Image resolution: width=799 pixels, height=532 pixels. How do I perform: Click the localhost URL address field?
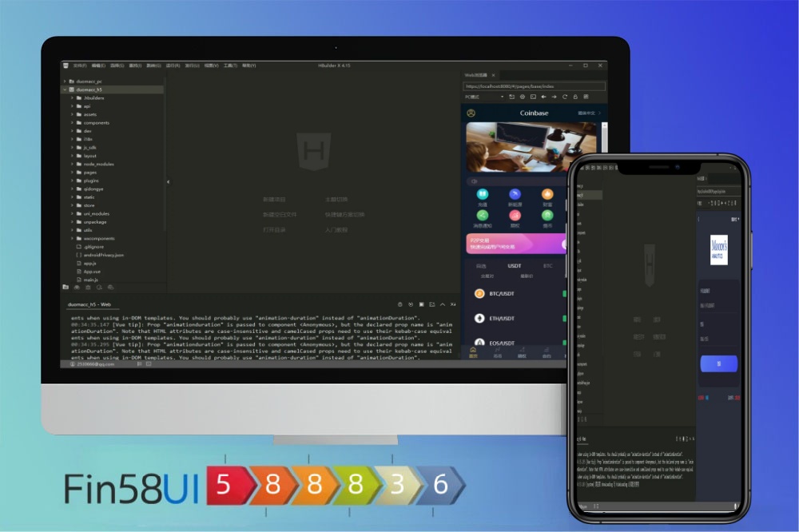point(533,85)
